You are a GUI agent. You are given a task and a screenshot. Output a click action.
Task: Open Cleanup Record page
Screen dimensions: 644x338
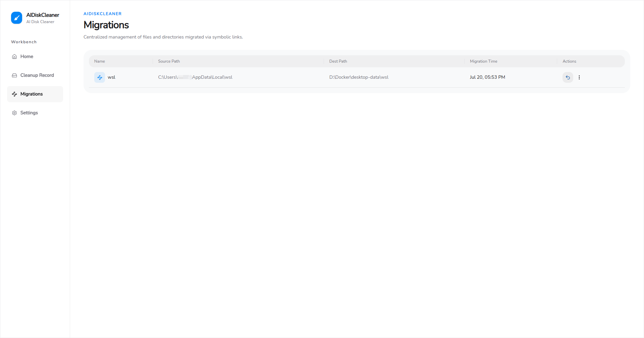click(35, 75)
